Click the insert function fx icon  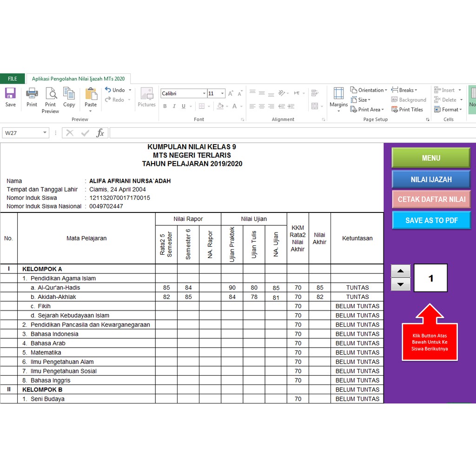pos(100,133)
